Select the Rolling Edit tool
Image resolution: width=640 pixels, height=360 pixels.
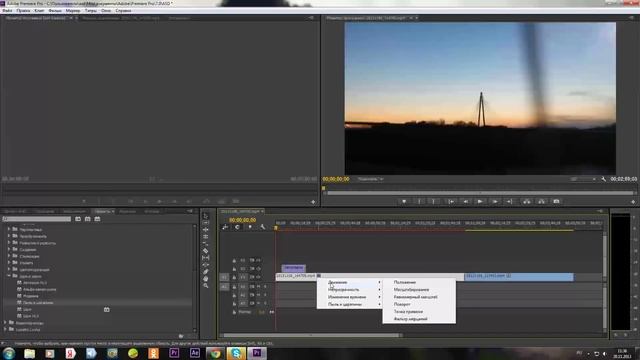point(206,237)
